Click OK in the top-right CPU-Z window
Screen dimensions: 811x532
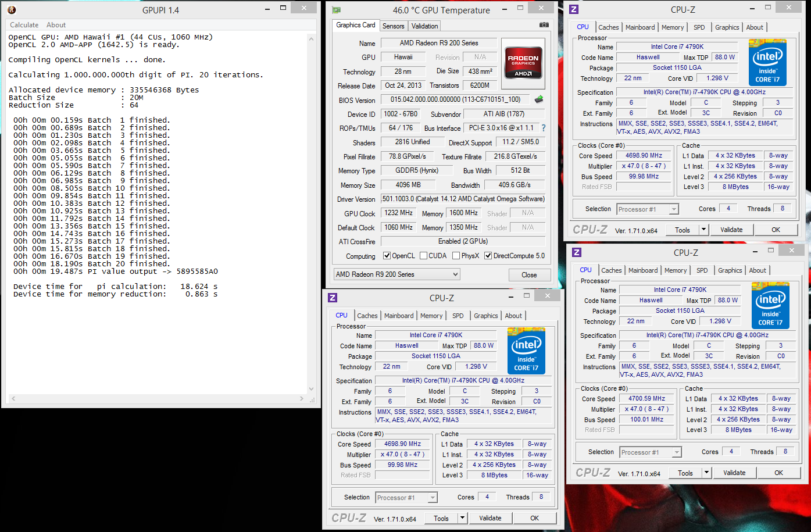(x=776, y=230)
